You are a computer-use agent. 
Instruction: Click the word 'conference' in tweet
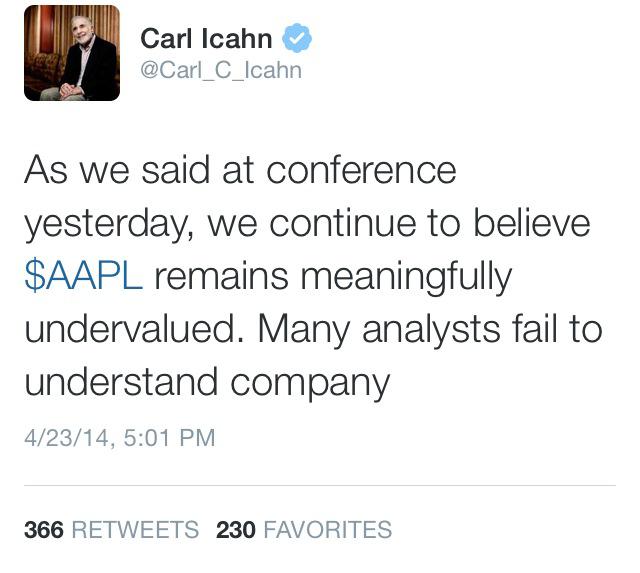point(361,171)
